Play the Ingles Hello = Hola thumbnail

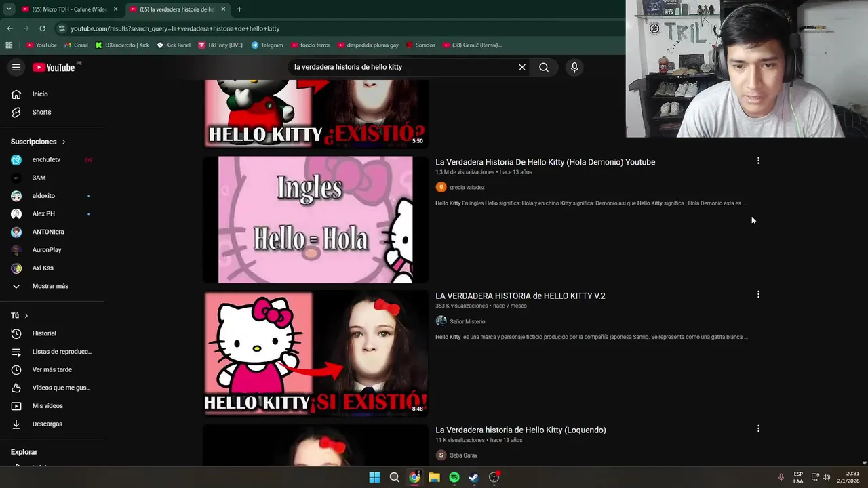315,220
